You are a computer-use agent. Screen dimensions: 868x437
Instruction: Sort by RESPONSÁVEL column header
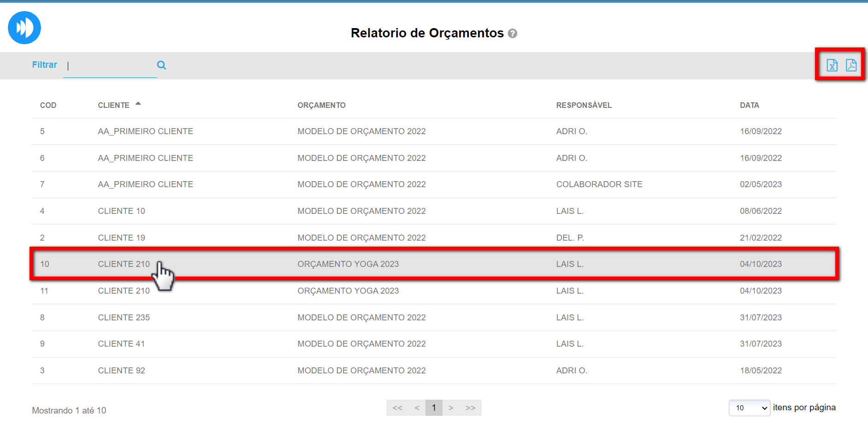point(584,106)
